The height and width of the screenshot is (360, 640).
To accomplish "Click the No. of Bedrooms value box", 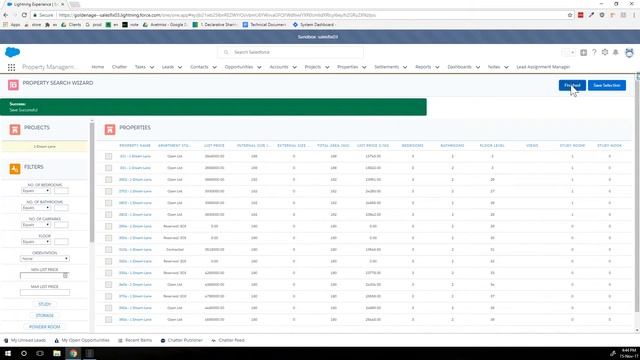I will (61, 191).
